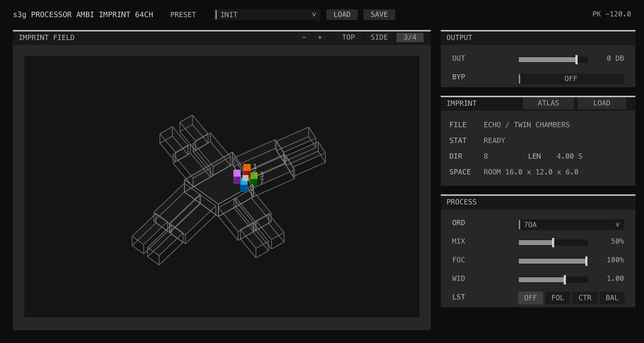Image resolution: width=644 pixels, height=343 pixels.
Task: Adjust the FOC focus slider
Action: coord(553,261)
